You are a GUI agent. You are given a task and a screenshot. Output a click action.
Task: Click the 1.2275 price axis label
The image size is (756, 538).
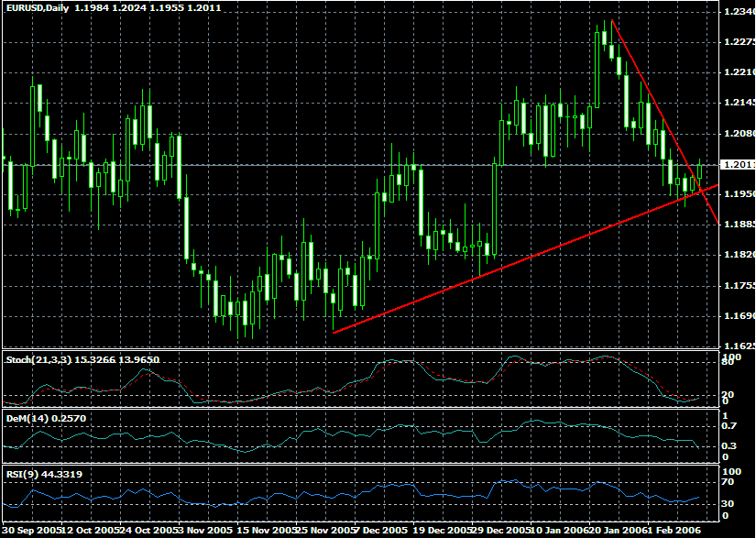[740, 42]
